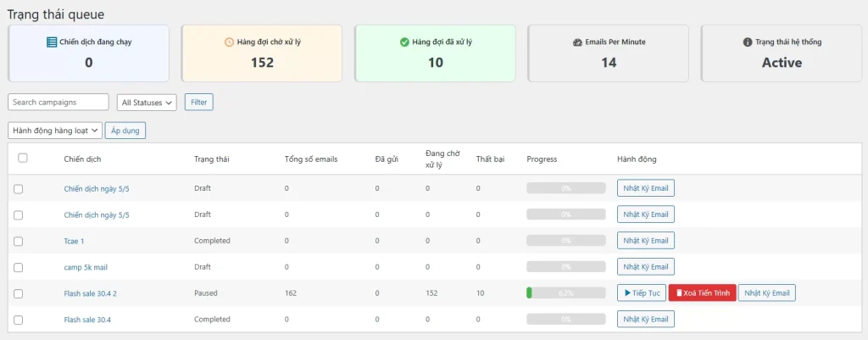Image resolution: width=868 pixels, height=340 pixels.
Task: Click the running campaigns list icon
Action: point(52,42)
